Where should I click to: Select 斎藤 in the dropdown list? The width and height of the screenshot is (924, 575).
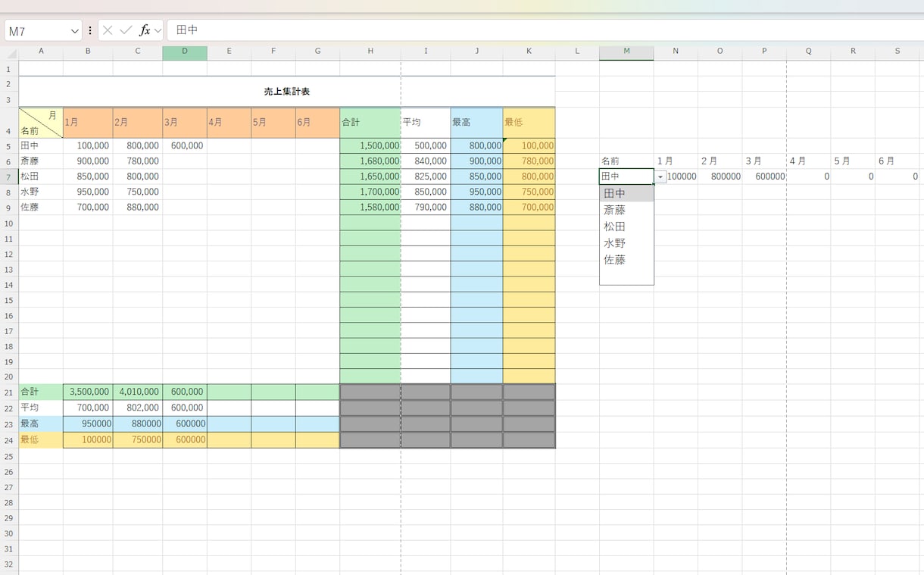tap(626, 210)
